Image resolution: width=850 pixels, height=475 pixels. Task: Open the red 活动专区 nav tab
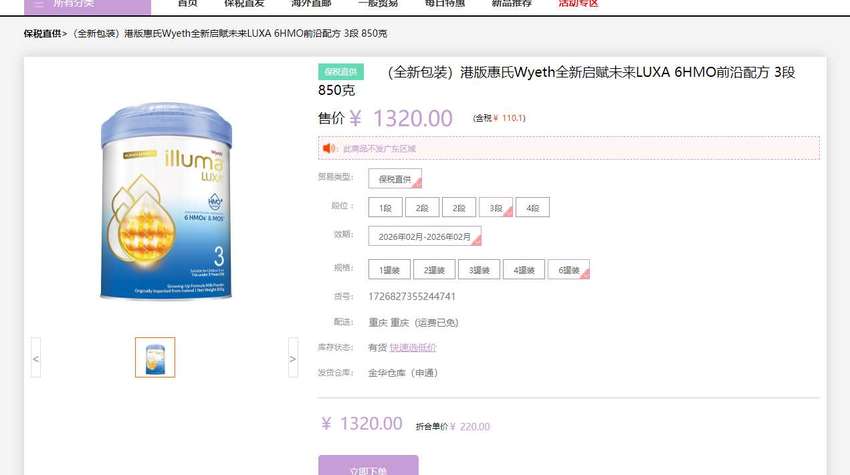click(x=578, y=3)
